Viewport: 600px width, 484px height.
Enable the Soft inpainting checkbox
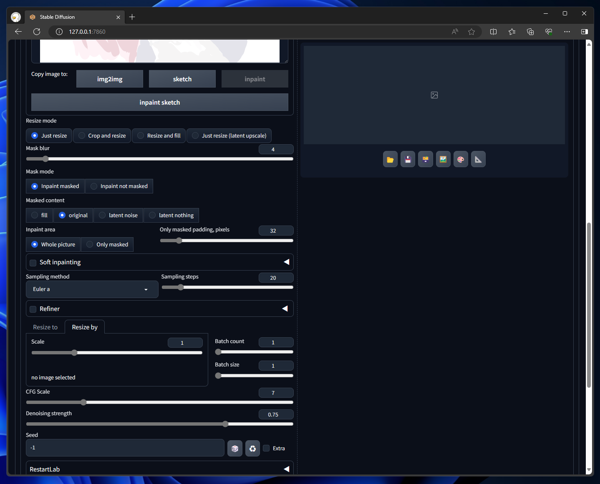tap(33, 262)
